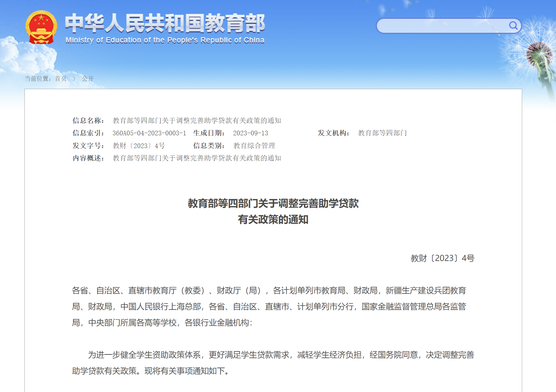Click the 当前位置 breadcrumb label
This screenshot has width=556, height=392.
[x=38, y=79]
